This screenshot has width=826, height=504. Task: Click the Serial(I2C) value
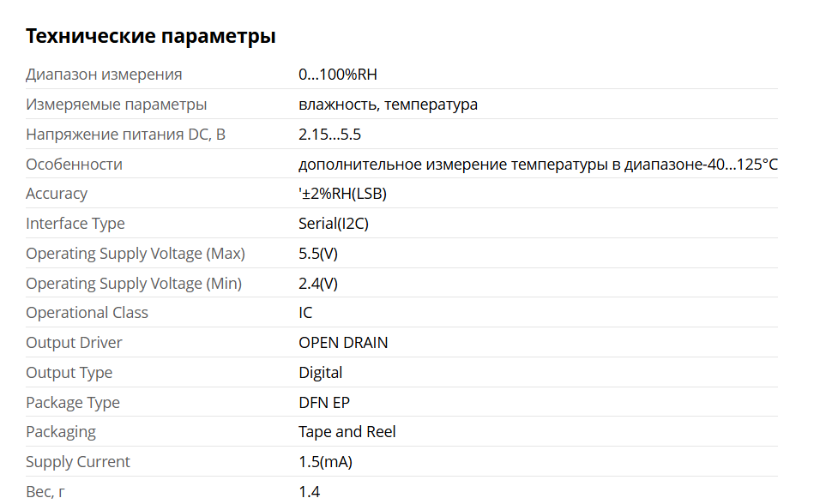tap(334, 224)
